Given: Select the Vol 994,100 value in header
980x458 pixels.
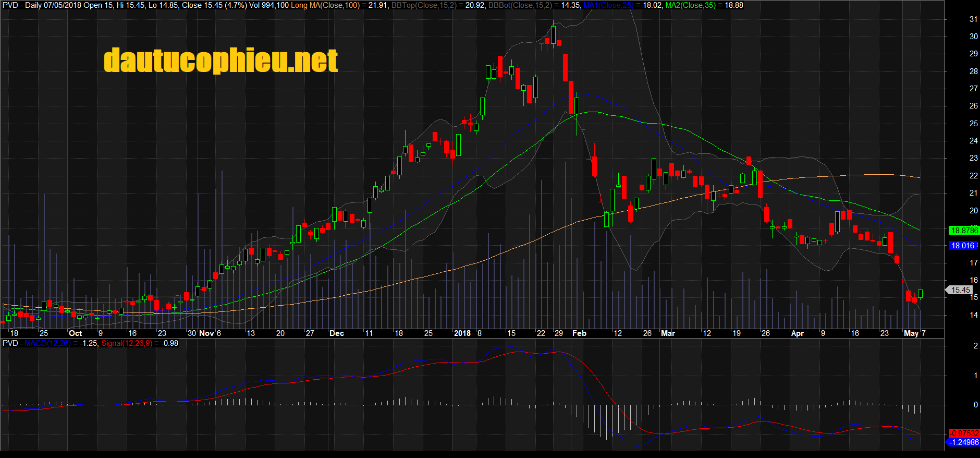Looking at the screenshot, I should click(x=269, y=5).
